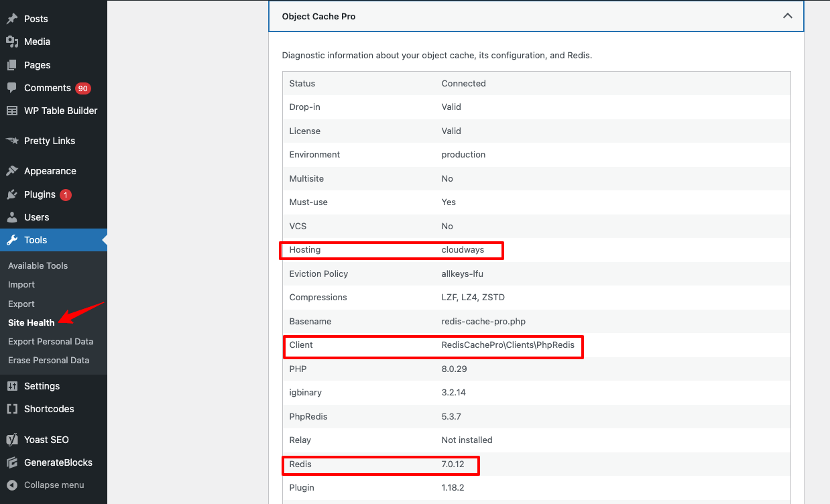Open WP Table Builder menu
The image size is (830, 504).
pyautogui.click(x=54, y=111)
